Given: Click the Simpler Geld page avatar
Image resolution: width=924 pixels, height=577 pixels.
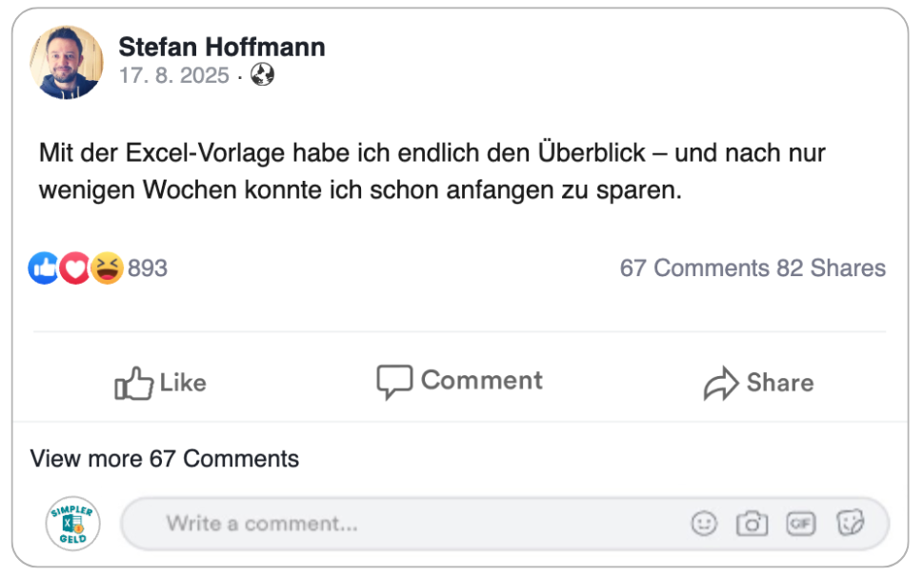Looking at the screenshot, I should tap(73, 524).
